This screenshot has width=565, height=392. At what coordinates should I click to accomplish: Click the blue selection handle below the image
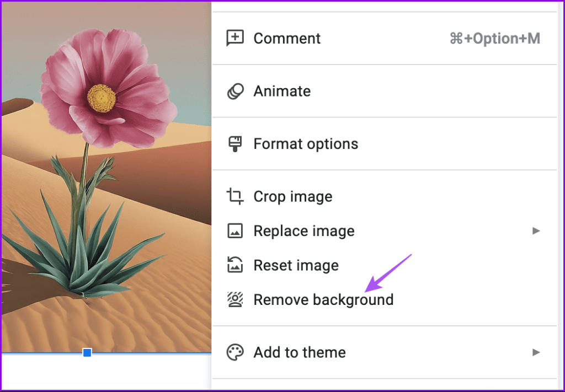pos(87,353)
